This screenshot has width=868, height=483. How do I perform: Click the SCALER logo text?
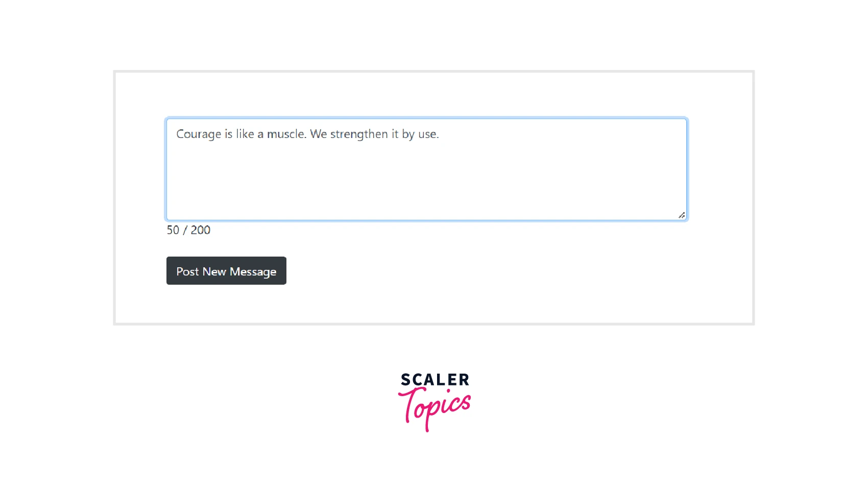point(435,380)
